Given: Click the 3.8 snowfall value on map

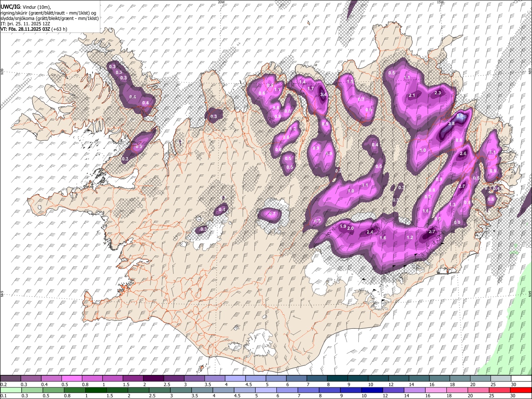Looking at the screenshot, I should 451,124.
